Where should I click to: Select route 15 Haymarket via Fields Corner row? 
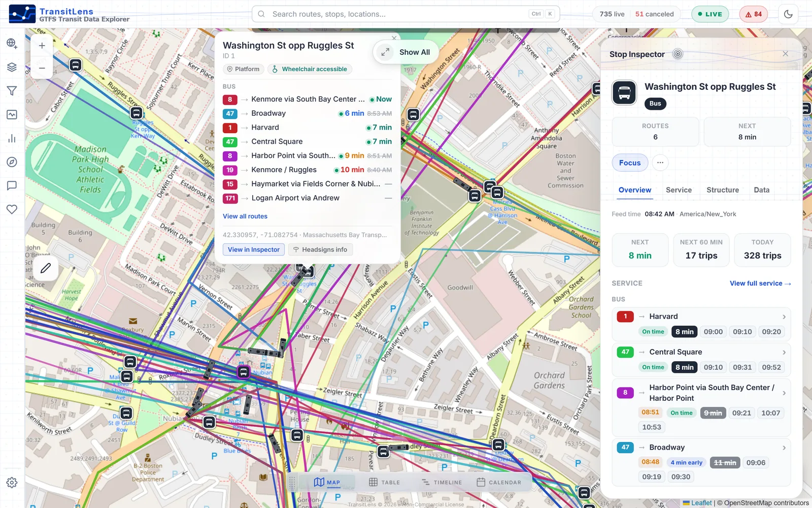[x=308, y=184]
